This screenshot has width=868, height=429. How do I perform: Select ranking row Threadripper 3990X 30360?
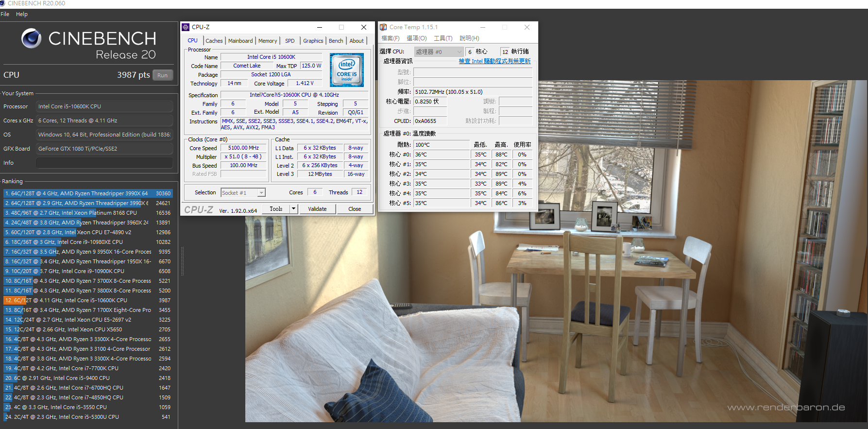coord(88,193)
